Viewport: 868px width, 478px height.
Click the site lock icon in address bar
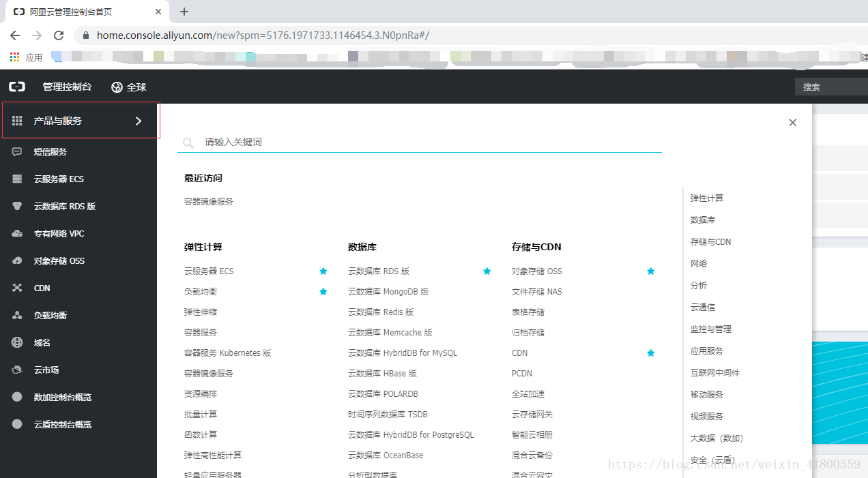point(85,35)
